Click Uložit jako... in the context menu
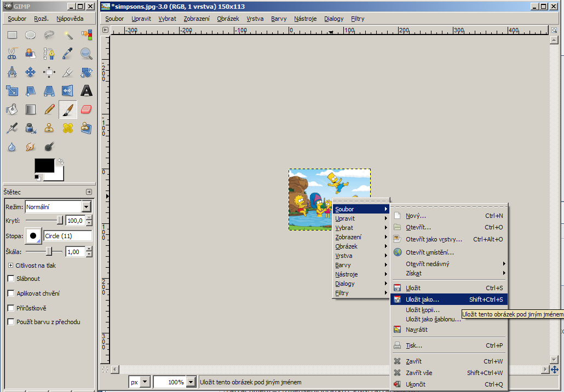 (x=422, y=299)
